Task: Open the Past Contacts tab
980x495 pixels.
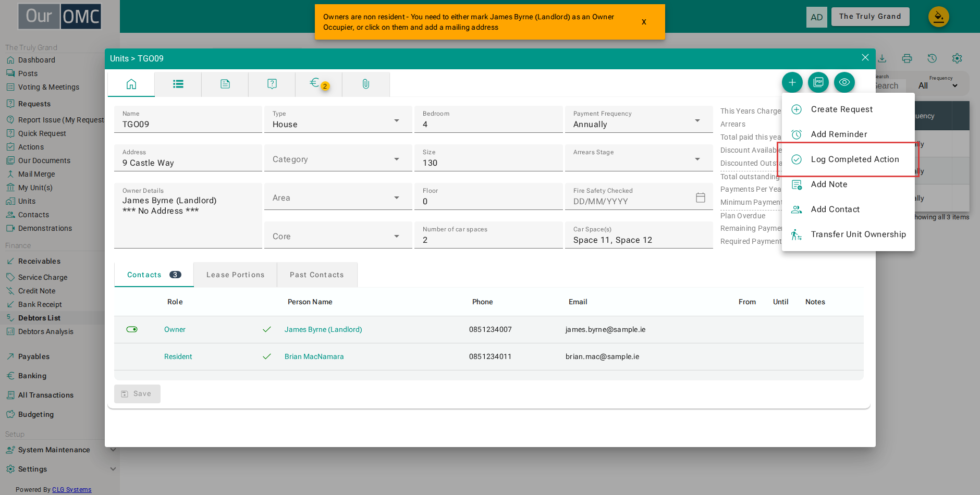Action: pyautogui.click(x=317, y=275)
